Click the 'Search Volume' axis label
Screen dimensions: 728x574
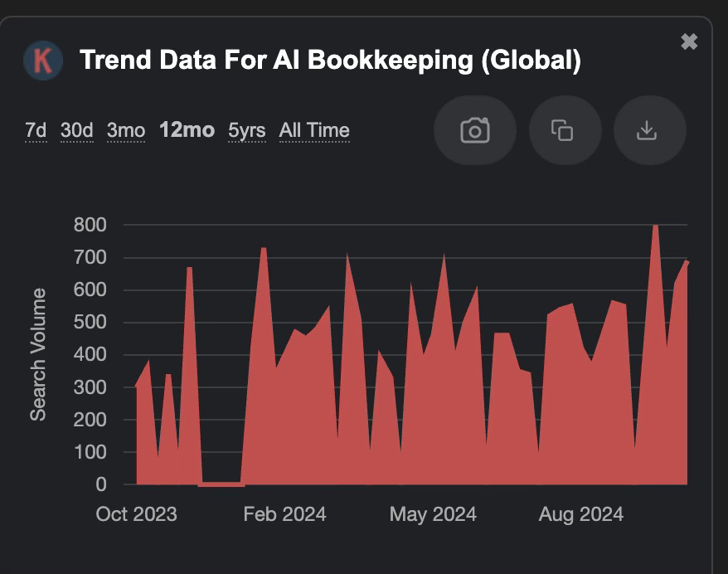38,354
